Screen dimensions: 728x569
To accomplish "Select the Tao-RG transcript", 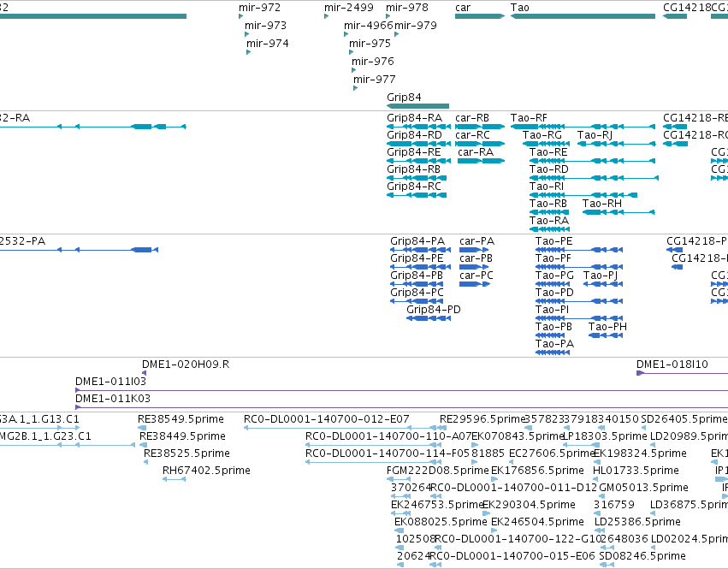I will coord(546,144).
